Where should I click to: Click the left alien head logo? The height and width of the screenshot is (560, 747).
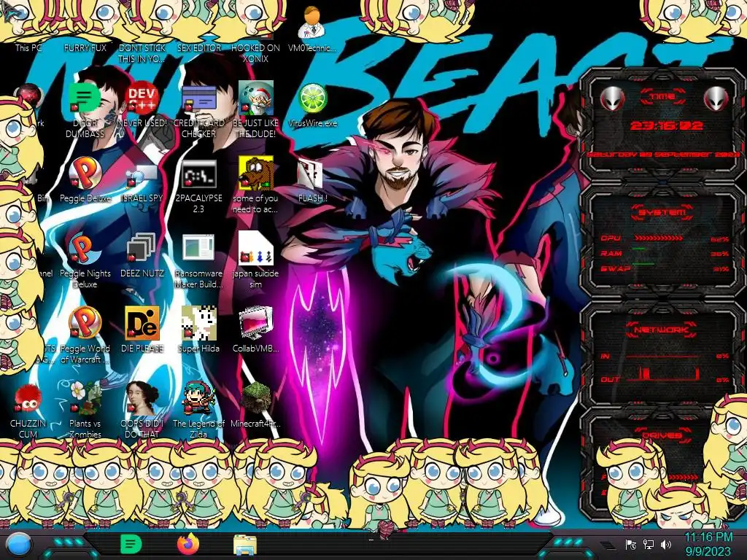613,98
